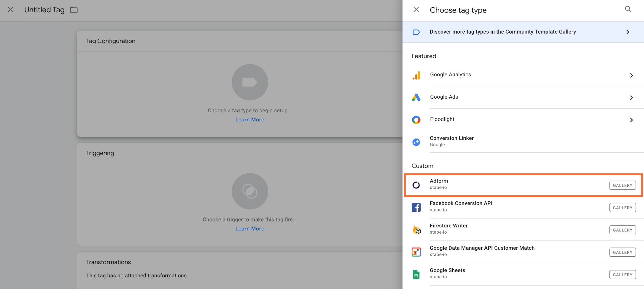Click Learn More under Tag Configuration
This screenshot has height=289, width=644.
[x=250, y=120]
